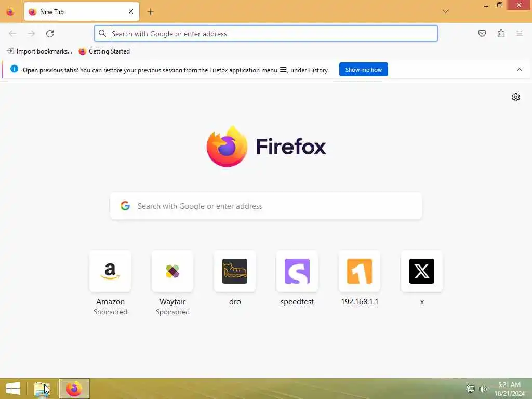Click the Show me how button
Image resolution: width=532 pixels, height=399 pixels.
(x=363, y=70)
